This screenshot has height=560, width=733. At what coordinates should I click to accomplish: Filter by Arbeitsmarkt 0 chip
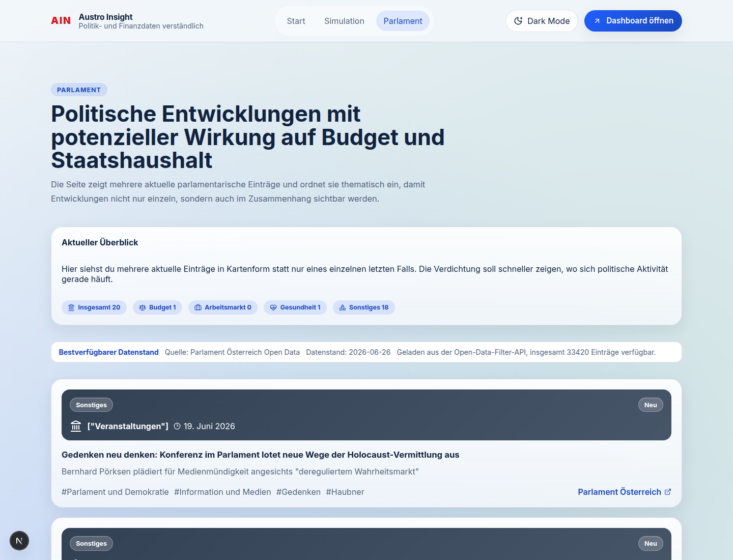(223, 307)
